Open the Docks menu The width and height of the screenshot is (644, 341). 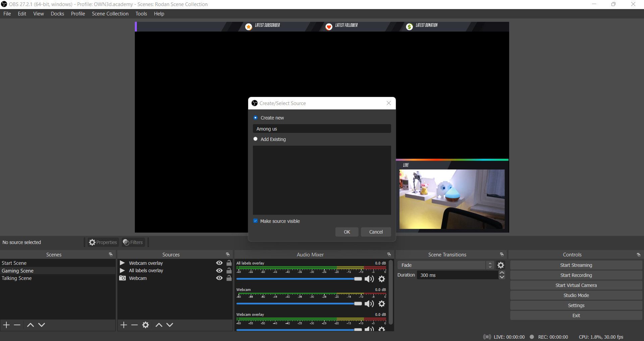[x=57, y=14]
